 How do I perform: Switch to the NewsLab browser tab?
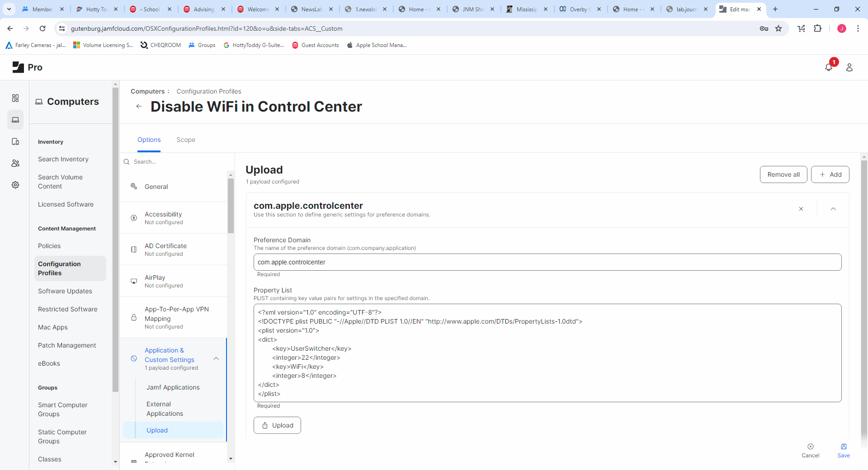[x=311, y=9]
